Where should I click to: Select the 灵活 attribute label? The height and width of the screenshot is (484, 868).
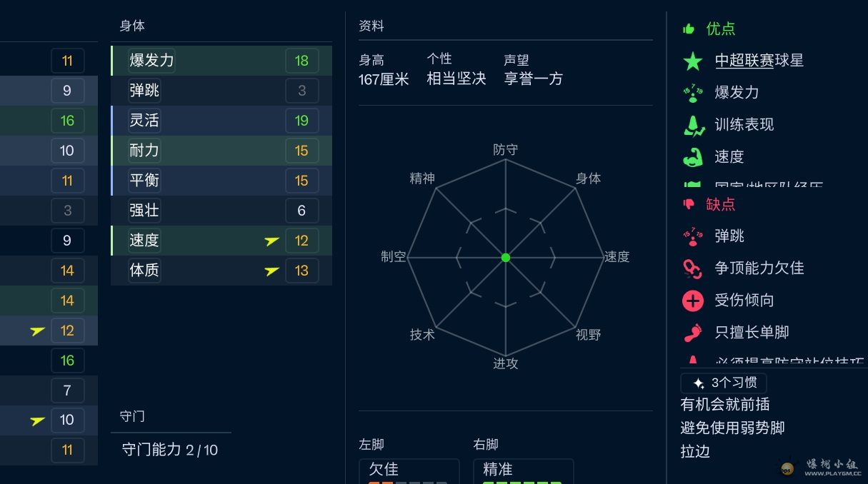[144, 121]
